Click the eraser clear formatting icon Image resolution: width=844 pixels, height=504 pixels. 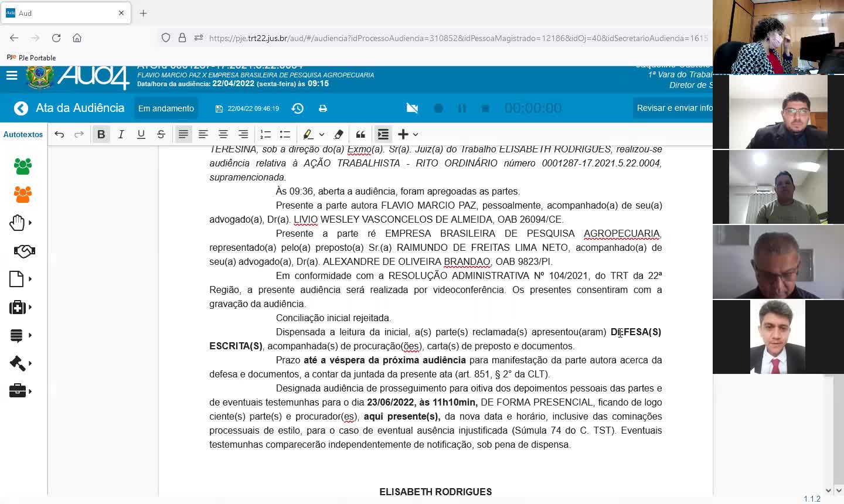coord(338,134)
